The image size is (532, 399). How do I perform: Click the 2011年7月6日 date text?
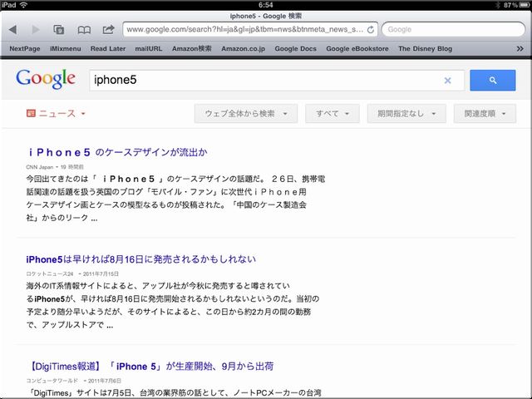click(105, 381)
